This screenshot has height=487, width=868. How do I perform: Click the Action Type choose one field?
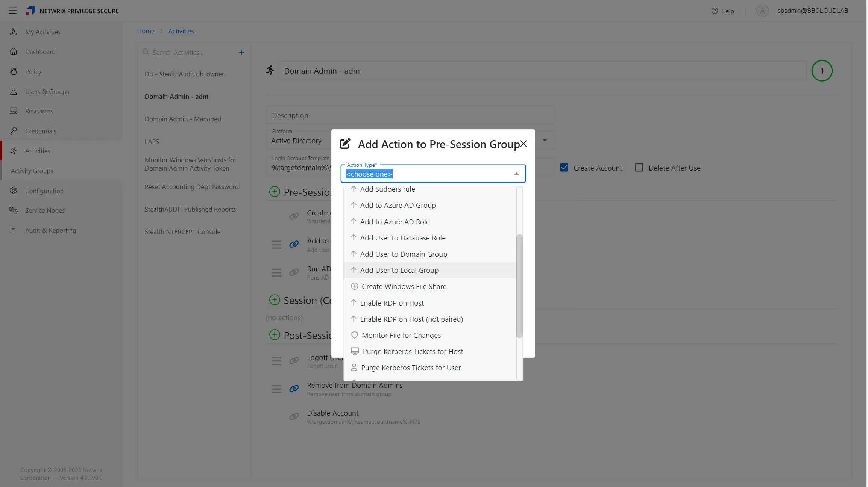click(x=433, y=174)
